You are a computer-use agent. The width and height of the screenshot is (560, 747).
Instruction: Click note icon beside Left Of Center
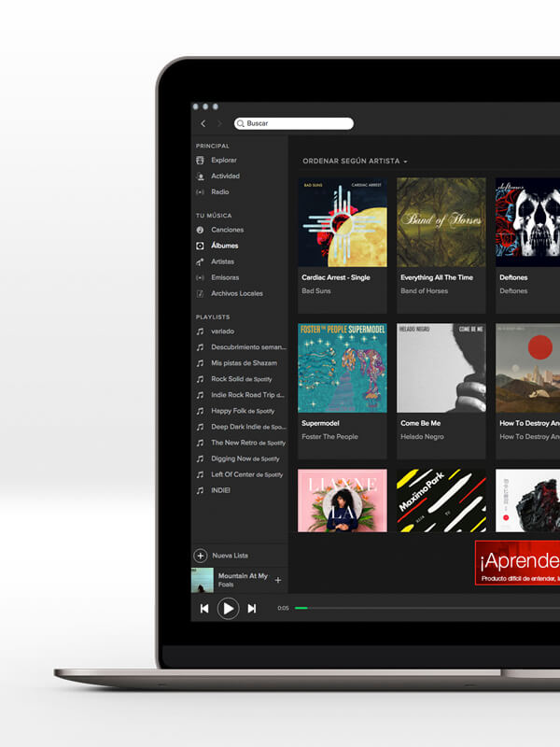(200, 474)
